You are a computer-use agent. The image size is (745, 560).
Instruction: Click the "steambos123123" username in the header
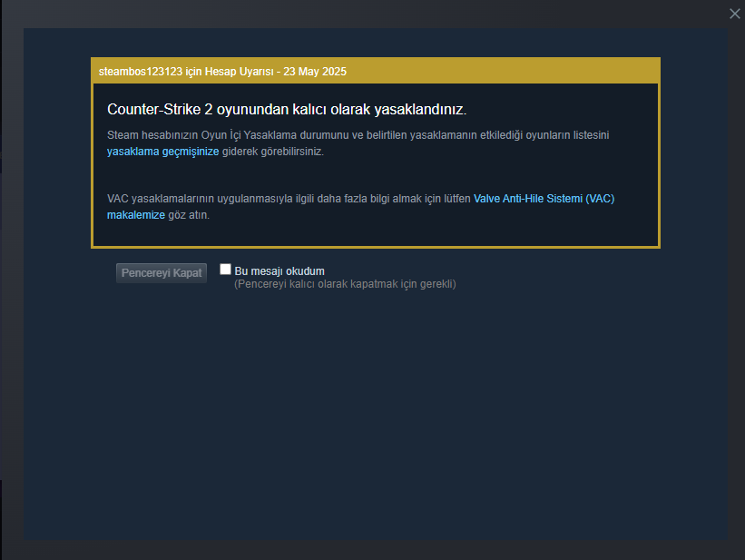pos(140,72)
